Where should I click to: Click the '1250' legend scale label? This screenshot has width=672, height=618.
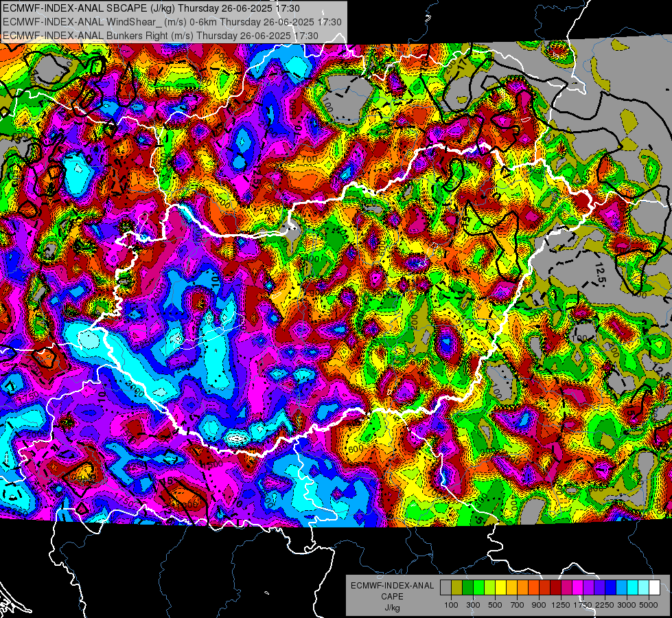(x=561, y=605)
